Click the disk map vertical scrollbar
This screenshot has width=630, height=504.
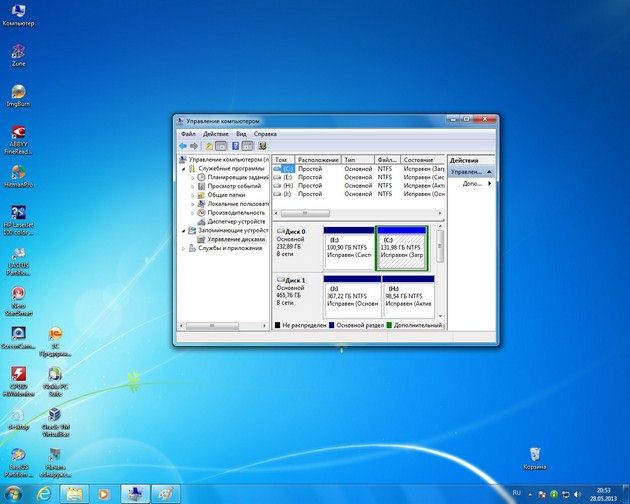coord(440,245)
